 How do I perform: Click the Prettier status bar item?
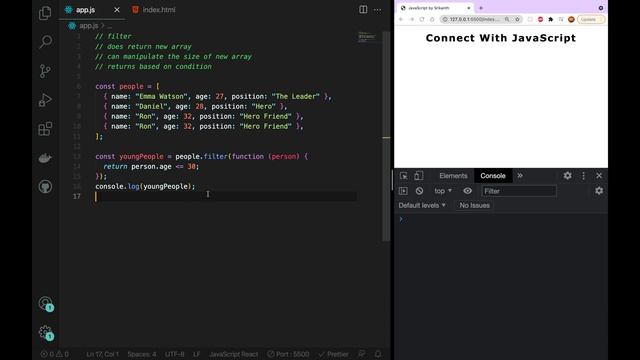pos(334,354)
